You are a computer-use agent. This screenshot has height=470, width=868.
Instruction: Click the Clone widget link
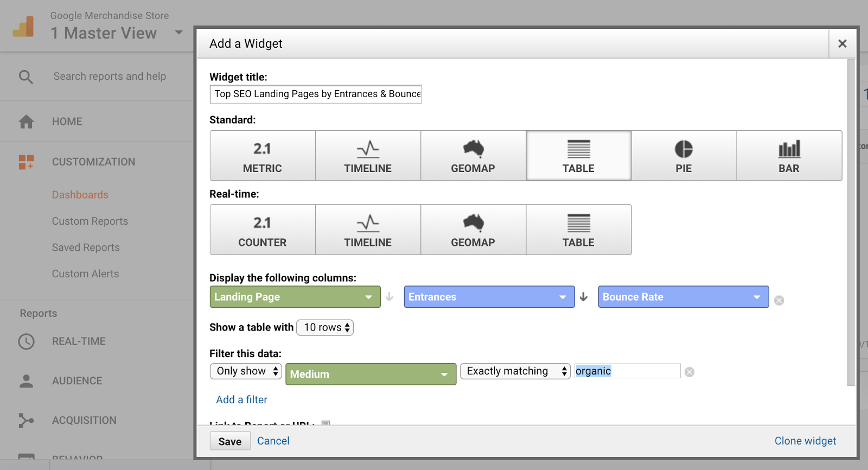pos(805,441)
